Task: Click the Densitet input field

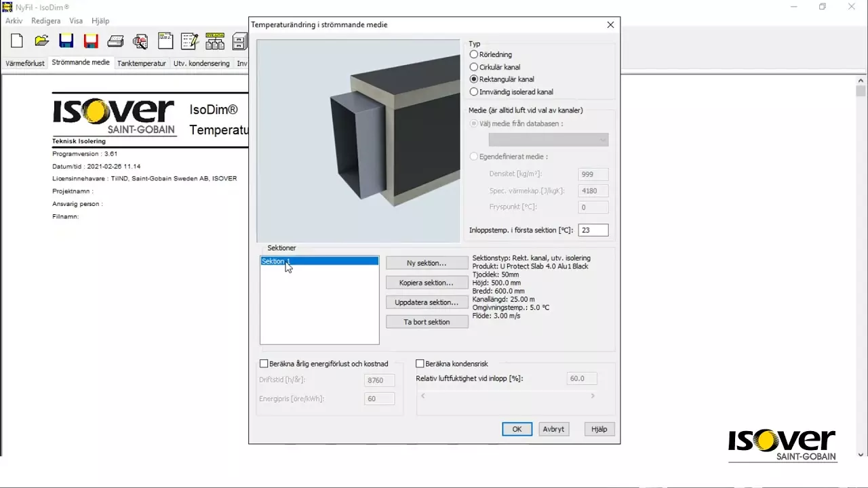Action: [x=593, y=174]
